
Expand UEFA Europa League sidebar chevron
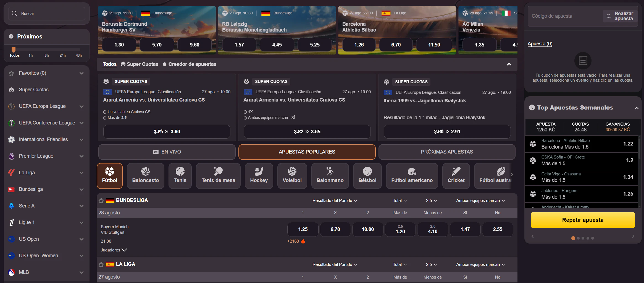tap(82, 107)
